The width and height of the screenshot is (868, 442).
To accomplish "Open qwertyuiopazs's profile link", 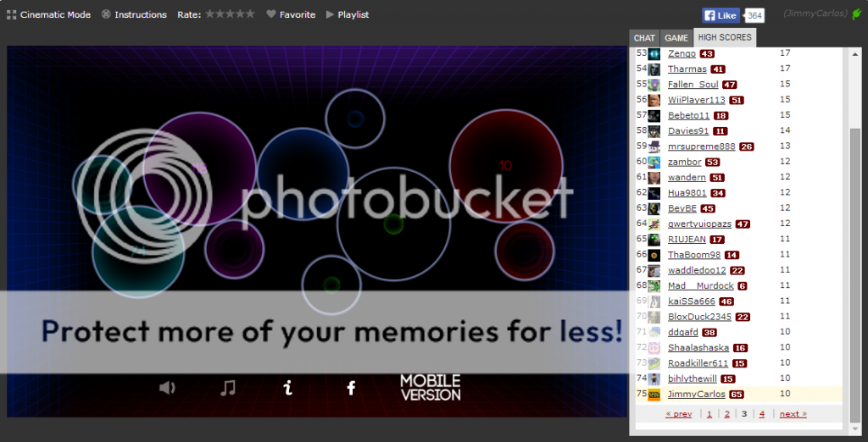I will (x=699, y=224).
